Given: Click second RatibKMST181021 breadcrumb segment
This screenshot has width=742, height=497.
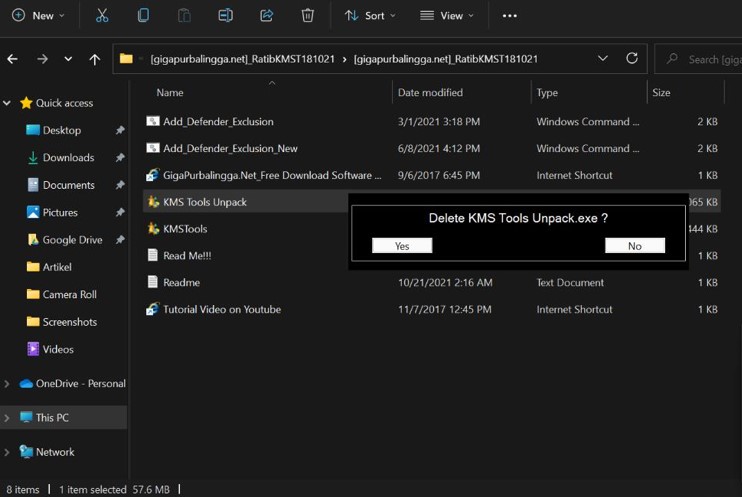Looking at the screenshot, I should (446, 59).
